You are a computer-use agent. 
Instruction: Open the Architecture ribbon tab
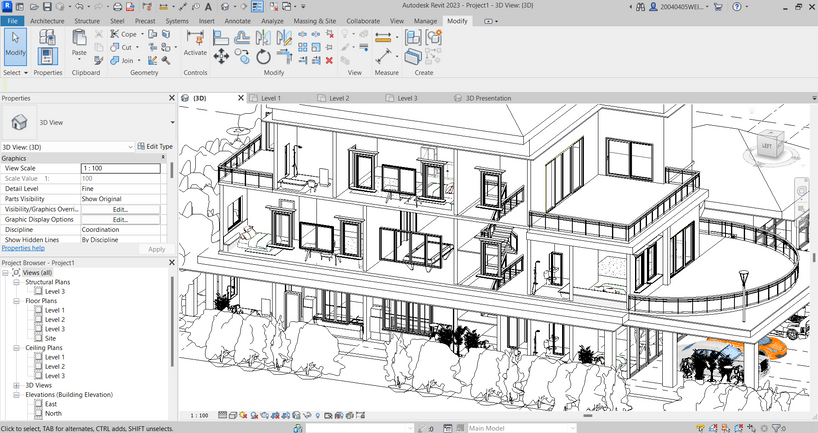[47, 21]
